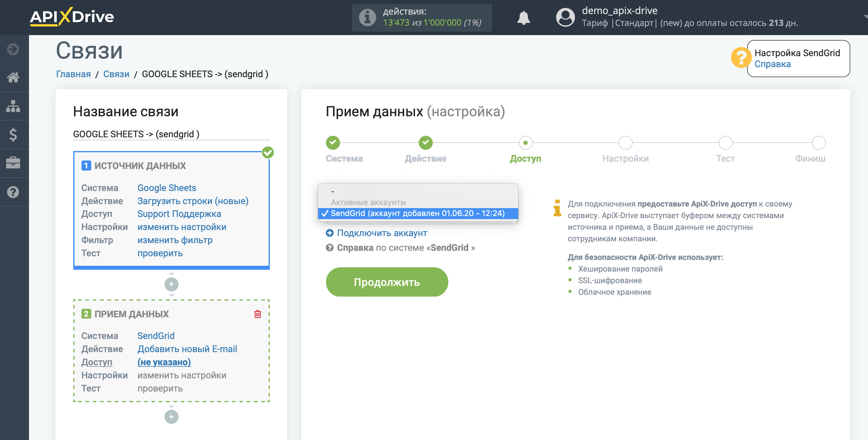Edit the connection name field

[171, 134]
